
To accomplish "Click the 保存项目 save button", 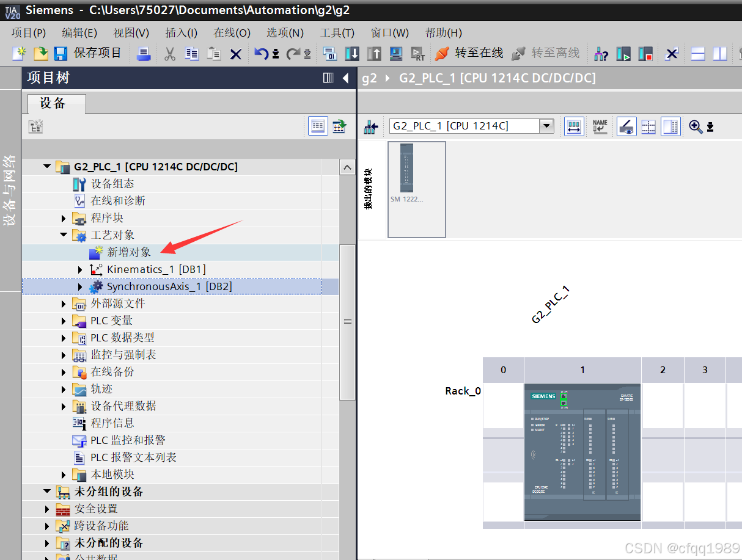I will pyautogui.click(x=87, y=54).
